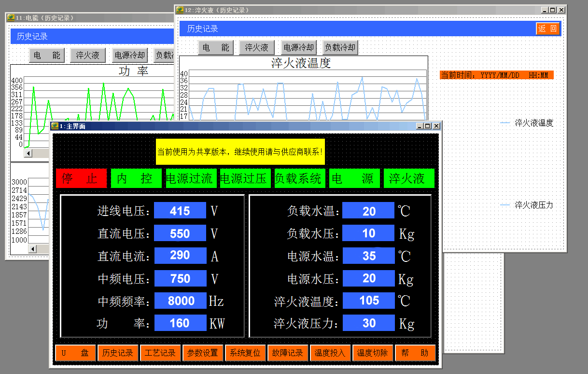
Task: Open the 故障记录 fault log
Action: (x=288, y=353)
